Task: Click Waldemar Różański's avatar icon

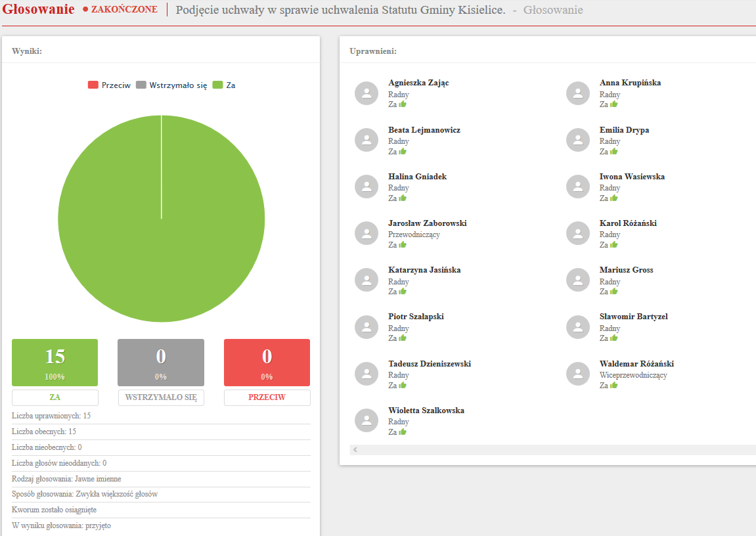Action: click(x=578, y=374)
